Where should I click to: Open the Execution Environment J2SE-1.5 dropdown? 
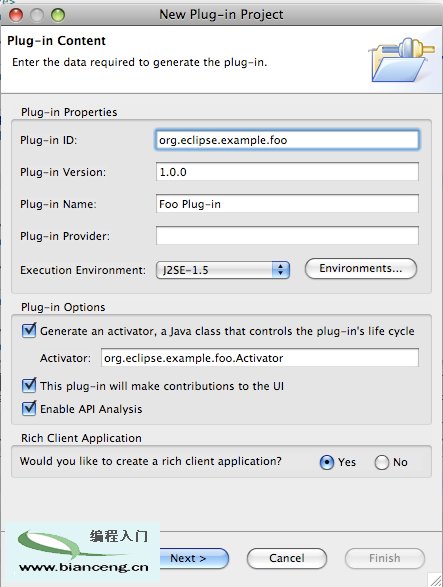click(x=223, y=270)
